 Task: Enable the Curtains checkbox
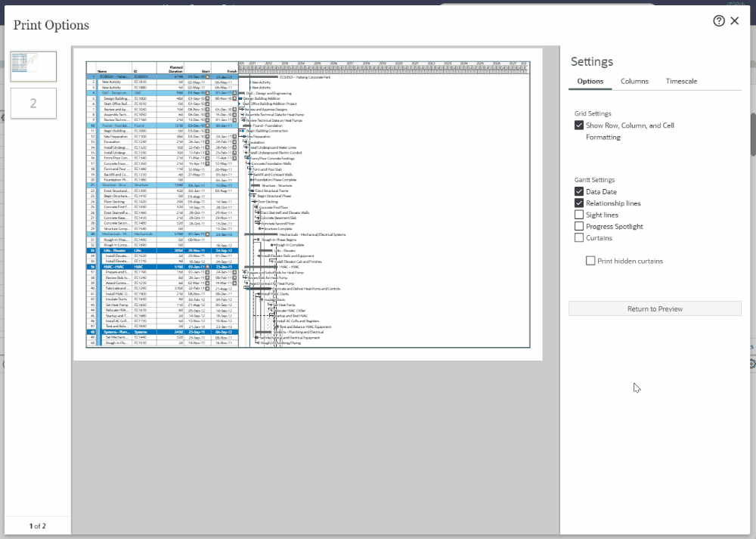pos(579,237)
